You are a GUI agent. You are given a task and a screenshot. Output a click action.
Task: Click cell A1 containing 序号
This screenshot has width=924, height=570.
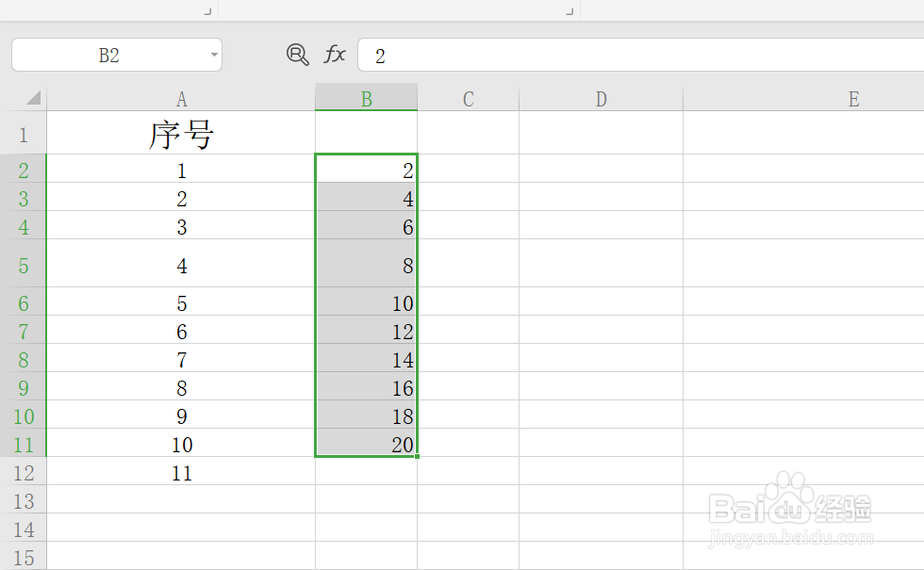(x=181, y=133)
